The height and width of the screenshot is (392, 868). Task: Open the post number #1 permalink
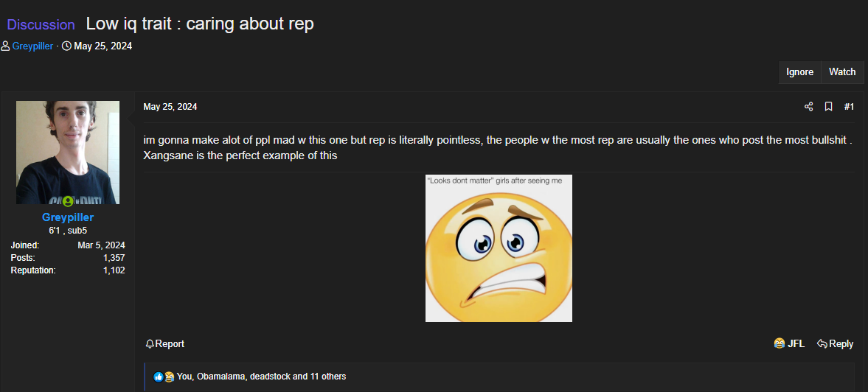pyautogui.click(x=849, y=107)
